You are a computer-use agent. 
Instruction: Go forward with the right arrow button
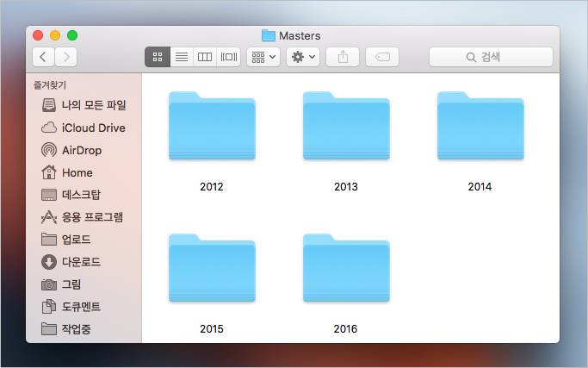click(x=66, y=57)
